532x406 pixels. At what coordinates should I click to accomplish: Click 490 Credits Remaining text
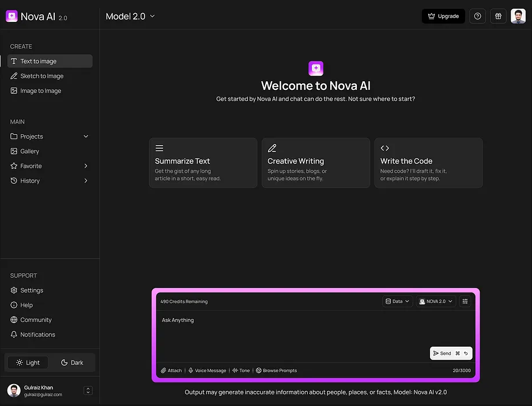184,302
